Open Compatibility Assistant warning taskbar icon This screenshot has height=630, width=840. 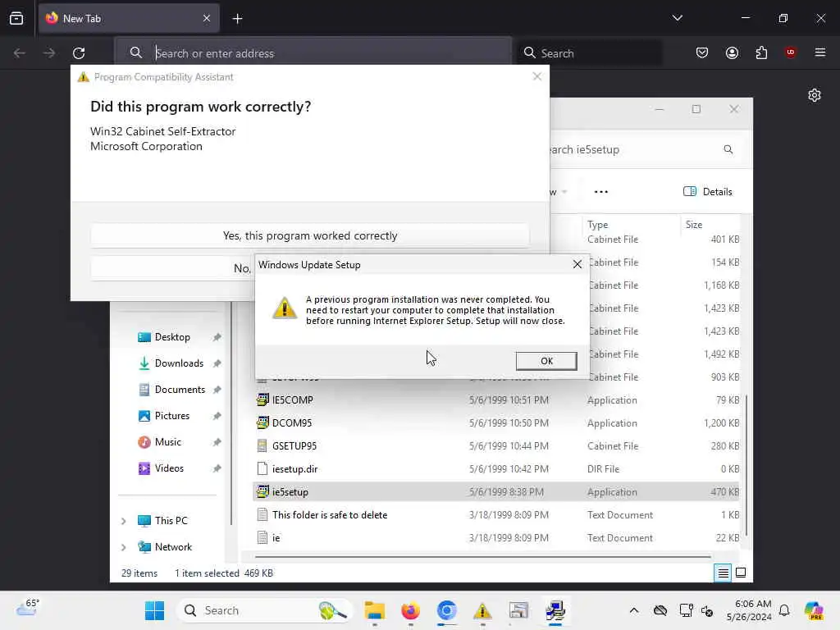point(482,610)
